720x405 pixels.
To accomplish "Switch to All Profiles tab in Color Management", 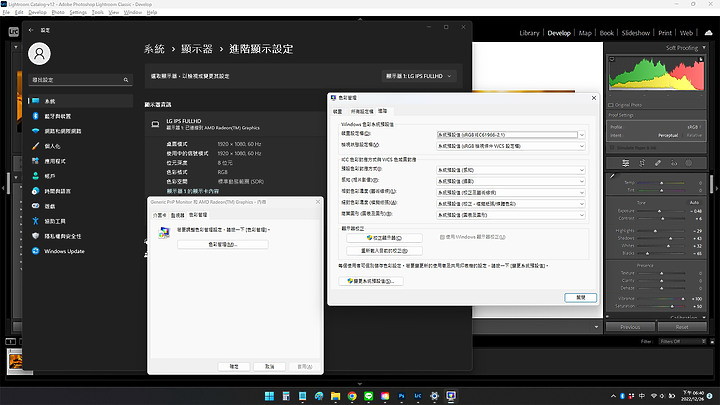I will tap(362, 112).
